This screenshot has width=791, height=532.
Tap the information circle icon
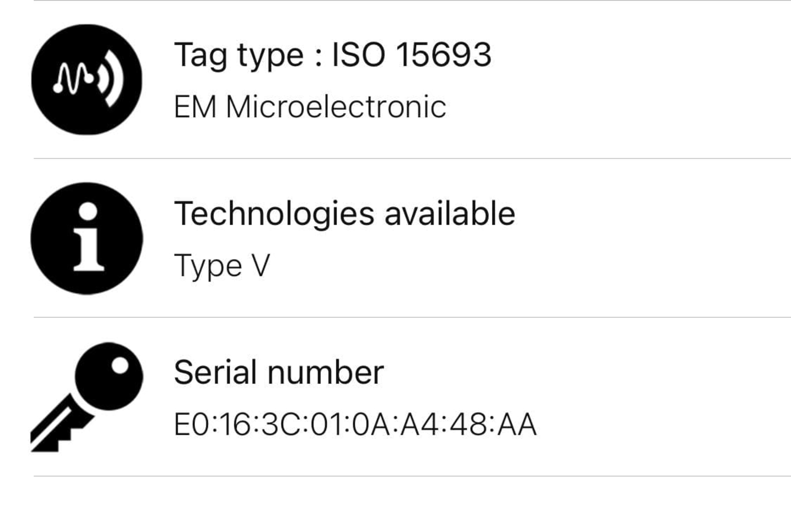click(87, 238)
